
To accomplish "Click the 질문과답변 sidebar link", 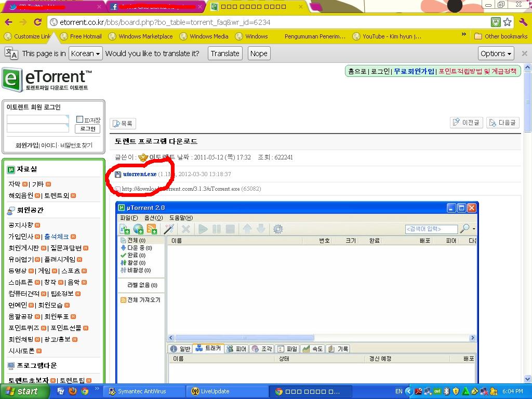I will [x=66, y=248].
